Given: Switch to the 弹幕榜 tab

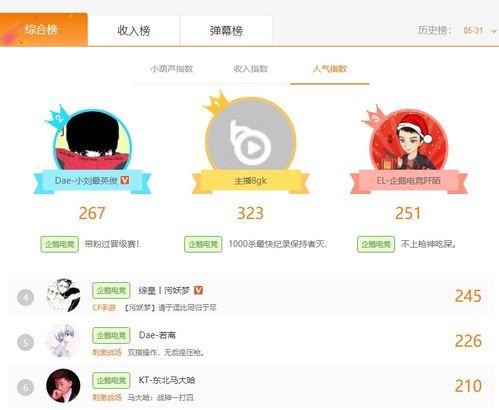Looking at the screenshot, I should (x=226, y=30).
